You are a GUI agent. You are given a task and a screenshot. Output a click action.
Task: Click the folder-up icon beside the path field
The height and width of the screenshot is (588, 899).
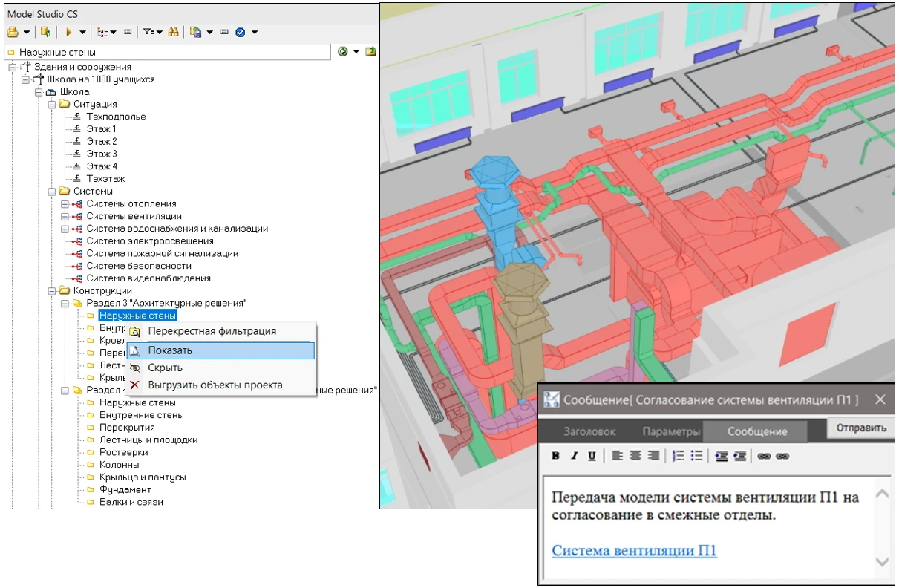tap(370, 52)
